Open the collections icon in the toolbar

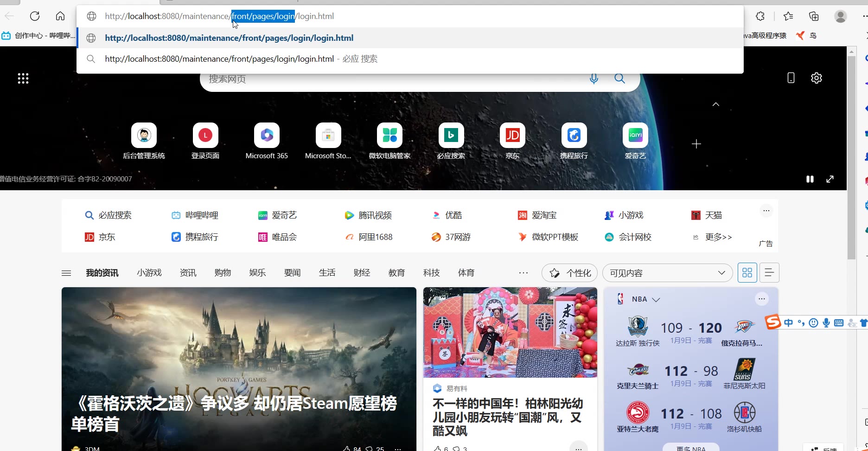tap(814, 16)
